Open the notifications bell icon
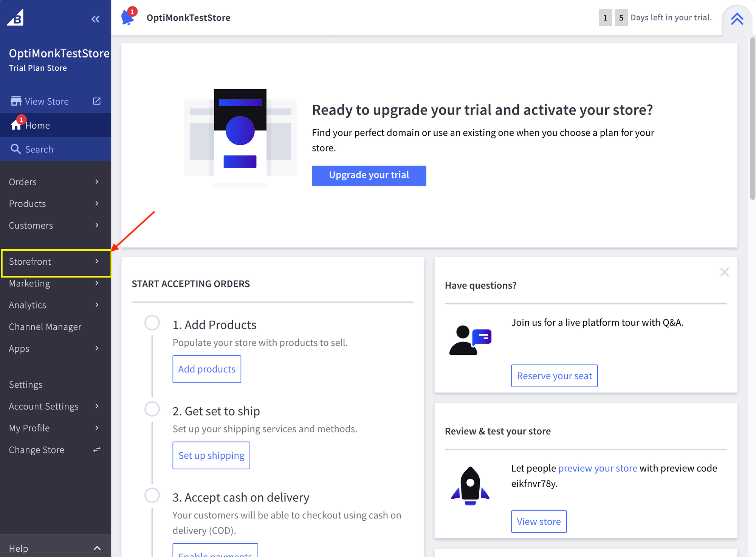 (x=128, y=17)
